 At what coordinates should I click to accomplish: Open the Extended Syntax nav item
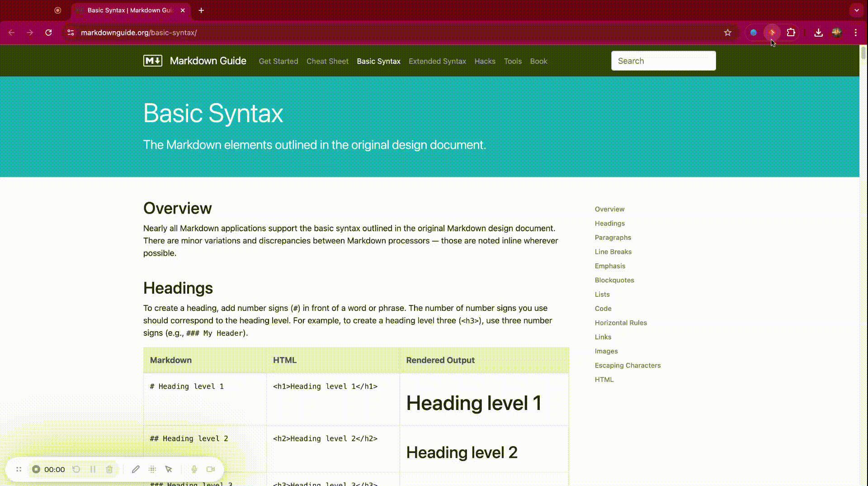437,61
